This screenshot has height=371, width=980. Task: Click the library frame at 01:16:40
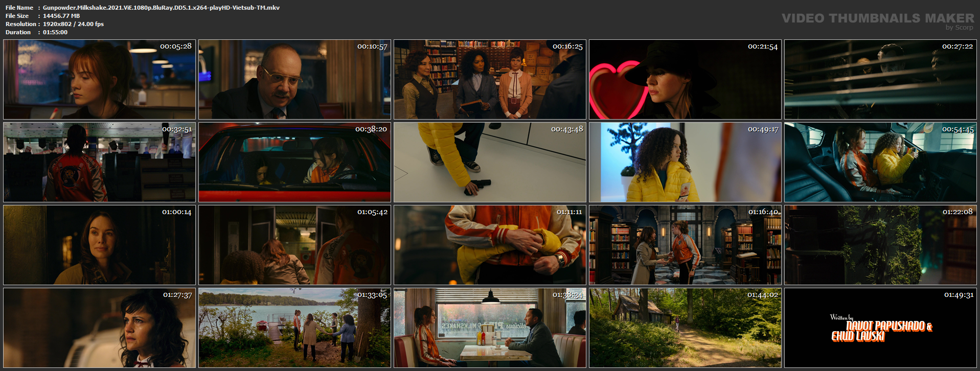(x=685, y=245)
